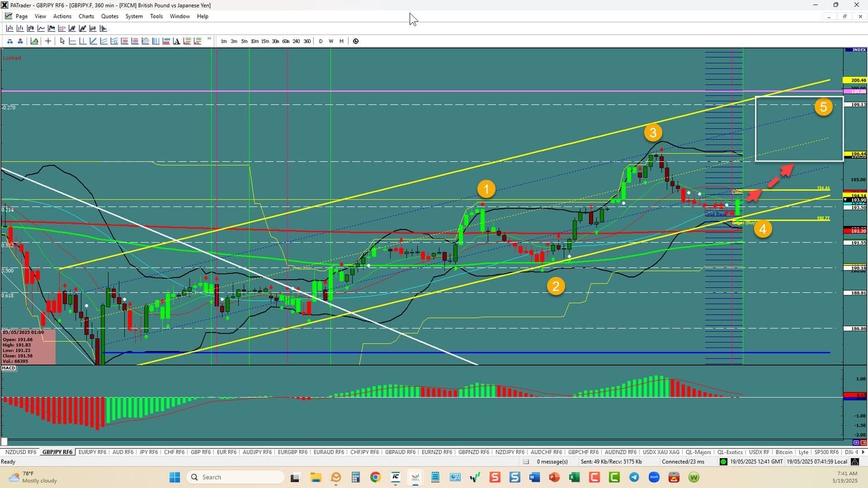This screenshot has height=488, width=868.
Task: Select the Andrews pitchfork tool
Action: click(x=146, y=41)
